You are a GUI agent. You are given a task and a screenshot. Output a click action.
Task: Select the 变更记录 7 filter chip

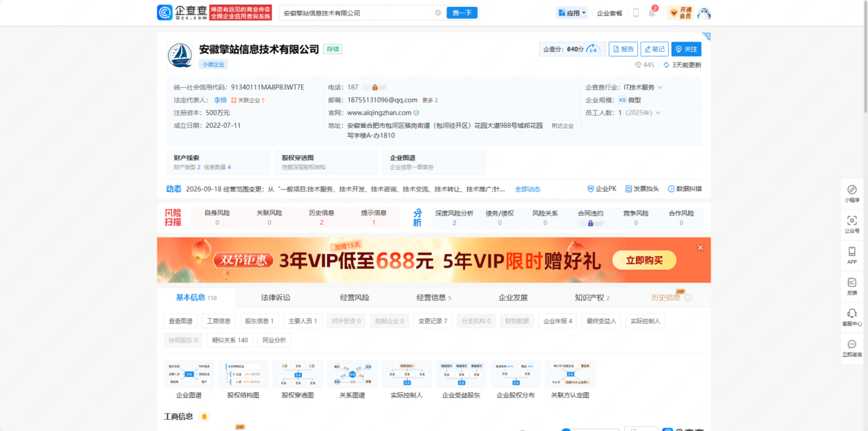432,321
